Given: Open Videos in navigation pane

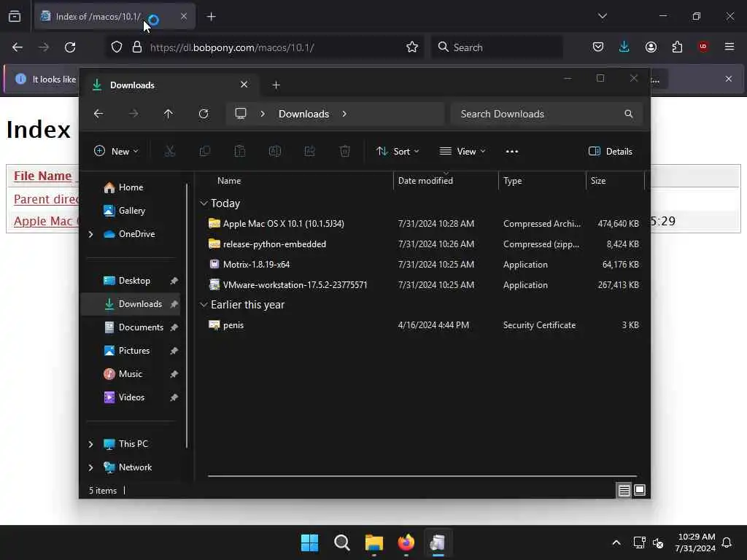Looking at the screenshot, I should point(131,397).
